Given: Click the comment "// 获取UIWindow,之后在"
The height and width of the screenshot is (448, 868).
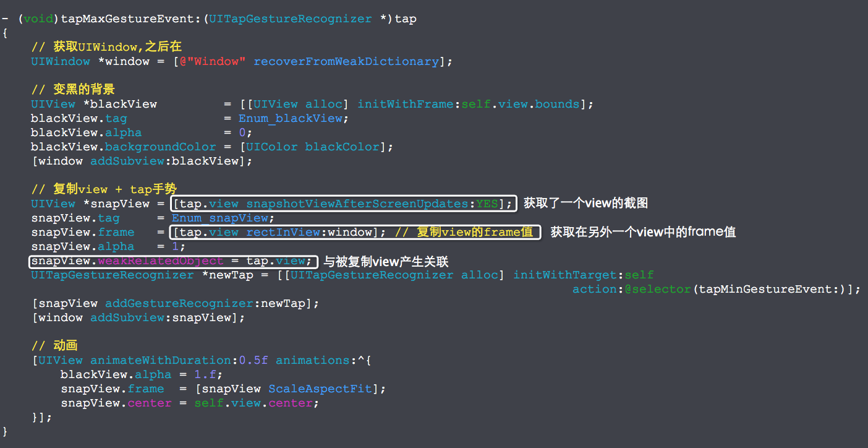Looking at the screenshot, I should [x=106, y=47].
